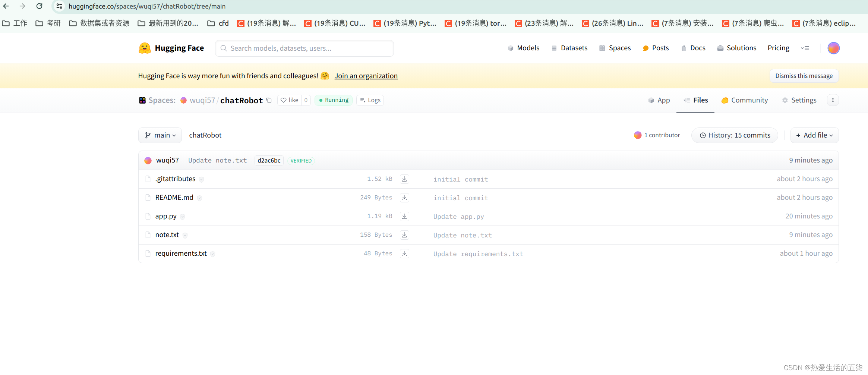The height and width of the screenshot is (375, 868).
Task: Open the app.py file
Action: pyautogui.click(x=166, y=216)
